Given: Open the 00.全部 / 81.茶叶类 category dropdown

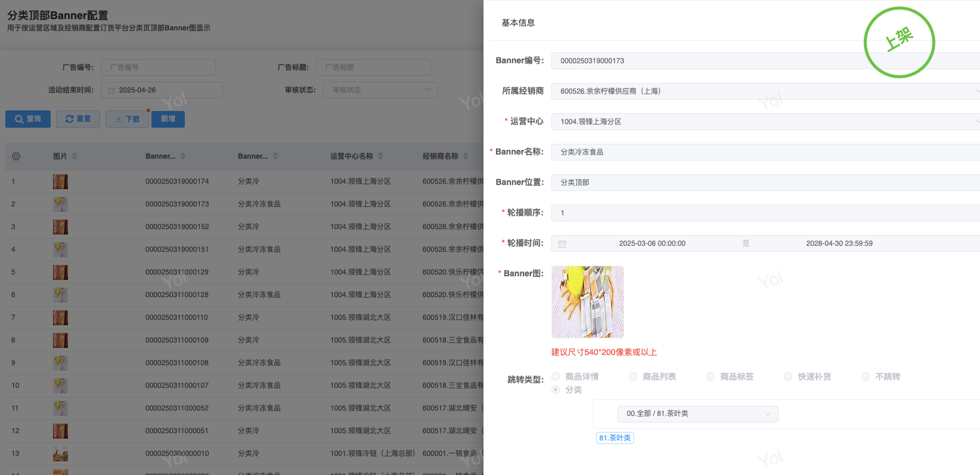Looking at the screenshot, I should coord(697,414).
